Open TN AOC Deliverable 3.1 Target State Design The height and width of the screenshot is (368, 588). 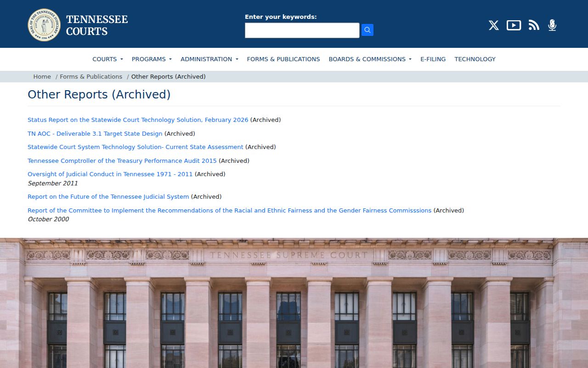click(x=95, y=134)
